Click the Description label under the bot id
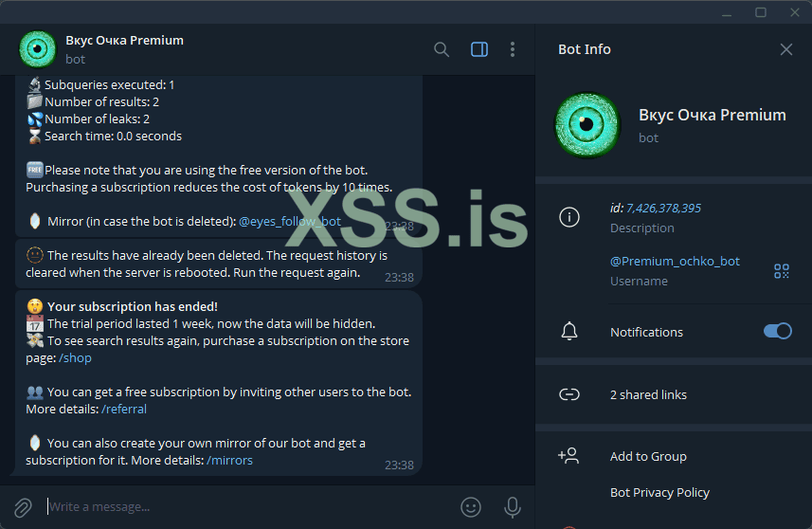Screen dimensions: 812x529 pos(642,228)
